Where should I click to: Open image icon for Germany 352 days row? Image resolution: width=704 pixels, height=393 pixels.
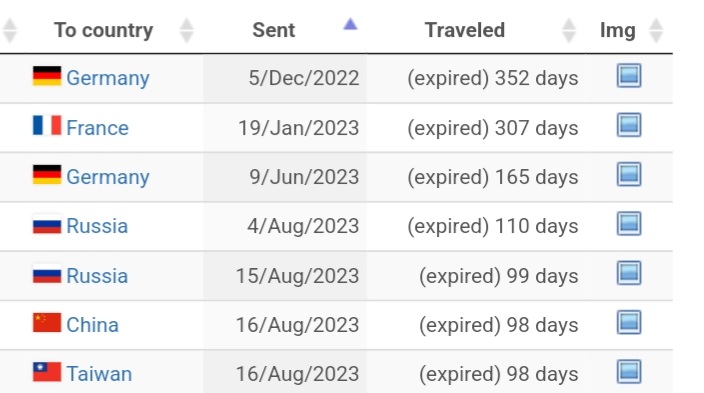point(629,75)
